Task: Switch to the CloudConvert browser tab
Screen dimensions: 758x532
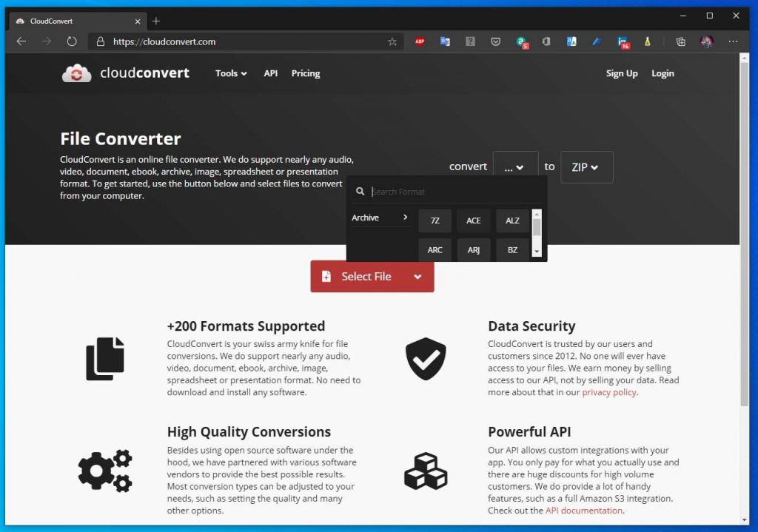Action: 77,21
